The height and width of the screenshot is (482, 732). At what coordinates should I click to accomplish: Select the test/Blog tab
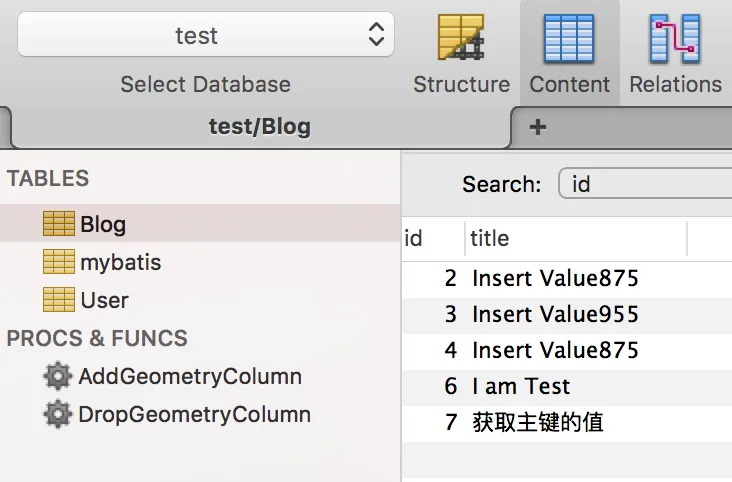coord(259,127)
